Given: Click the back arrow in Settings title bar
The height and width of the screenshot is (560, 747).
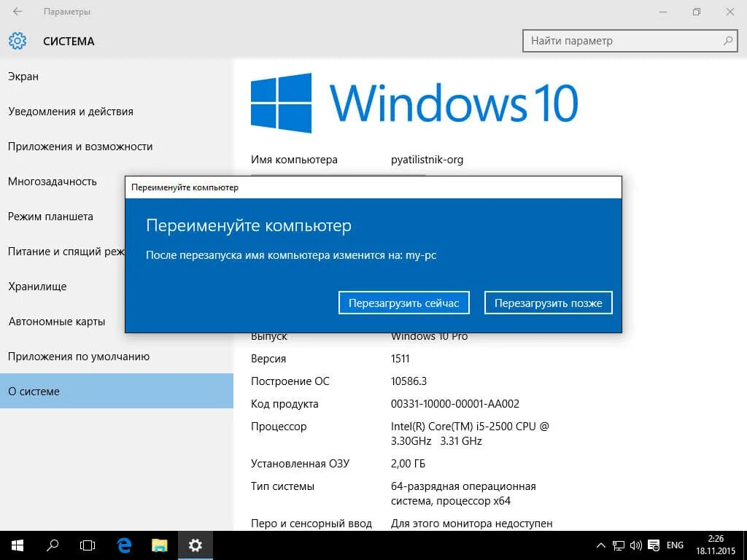Looking at the screenshot, I should coord(18,12).
